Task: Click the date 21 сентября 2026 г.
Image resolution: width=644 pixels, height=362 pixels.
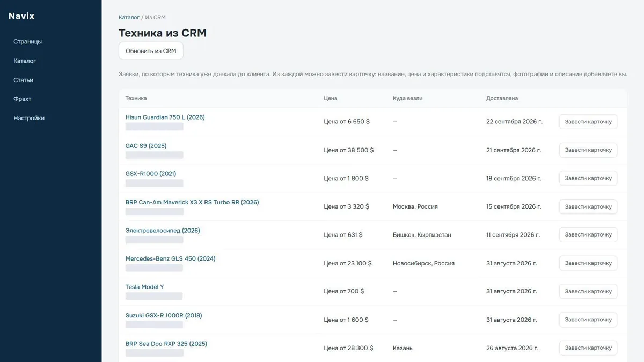Action: coord(514,150)
